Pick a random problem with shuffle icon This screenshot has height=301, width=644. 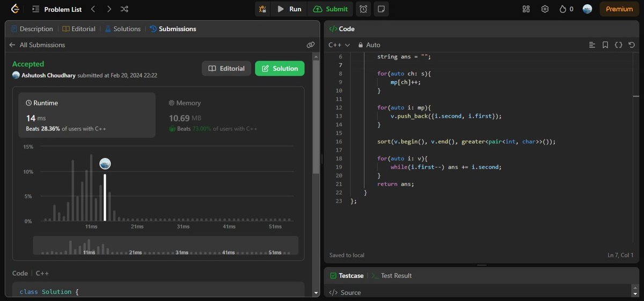click(125, 9)
